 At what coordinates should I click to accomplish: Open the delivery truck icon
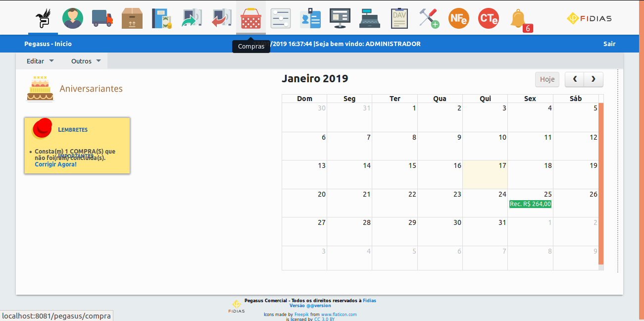tap(102, 18)
